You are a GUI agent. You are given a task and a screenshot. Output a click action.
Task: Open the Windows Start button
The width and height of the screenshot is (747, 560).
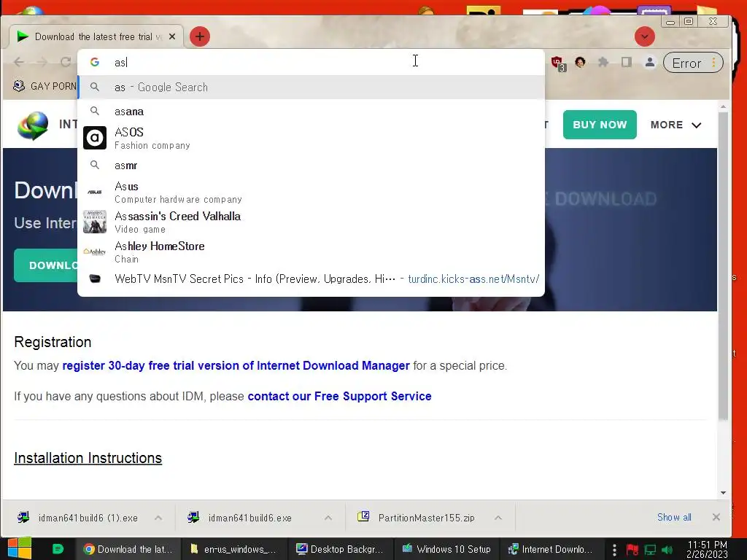20,549
